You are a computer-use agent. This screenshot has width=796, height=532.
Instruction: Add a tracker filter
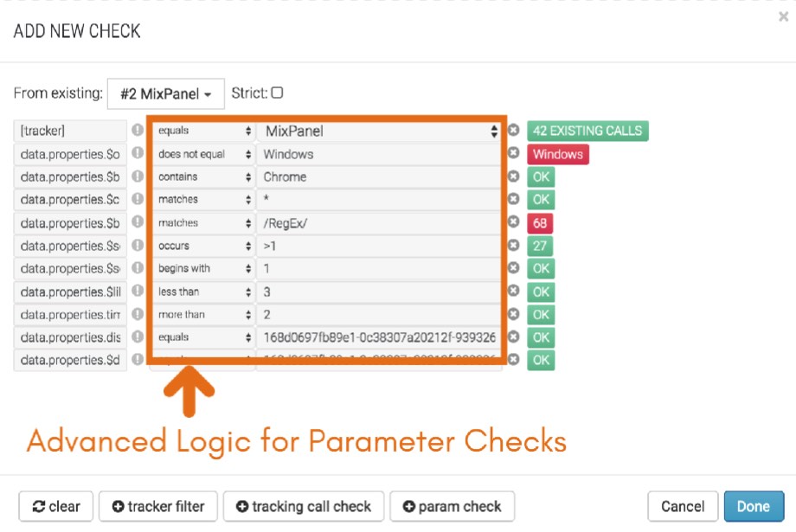click(158, 506)
